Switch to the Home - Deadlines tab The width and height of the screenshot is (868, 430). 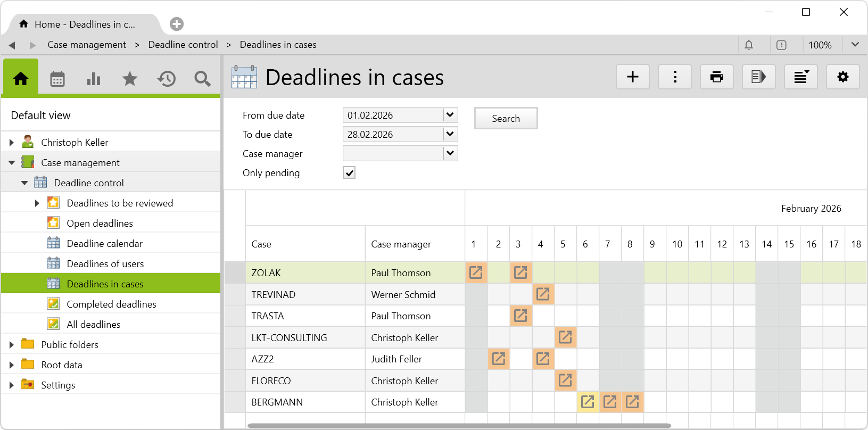coord(84,24)
